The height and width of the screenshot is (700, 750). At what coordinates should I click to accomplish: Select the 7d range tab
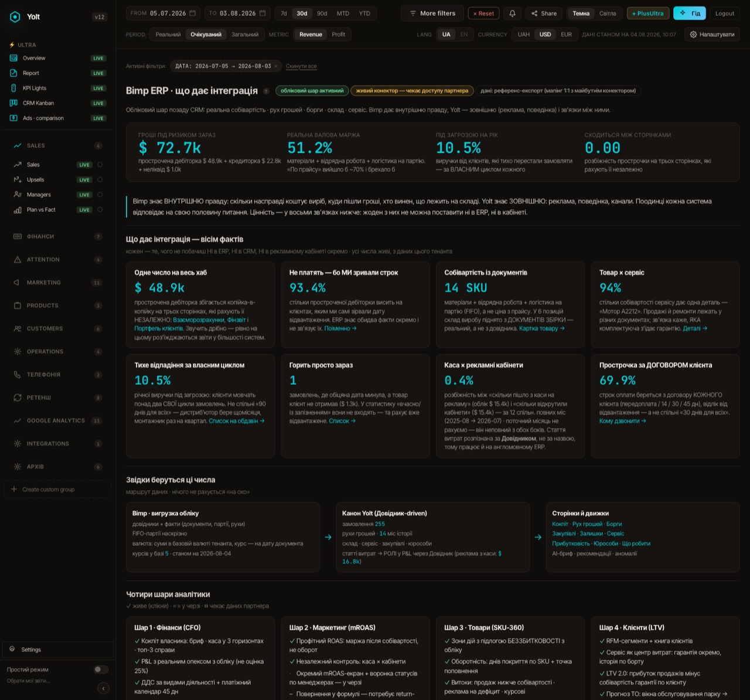tap(284, 13)
